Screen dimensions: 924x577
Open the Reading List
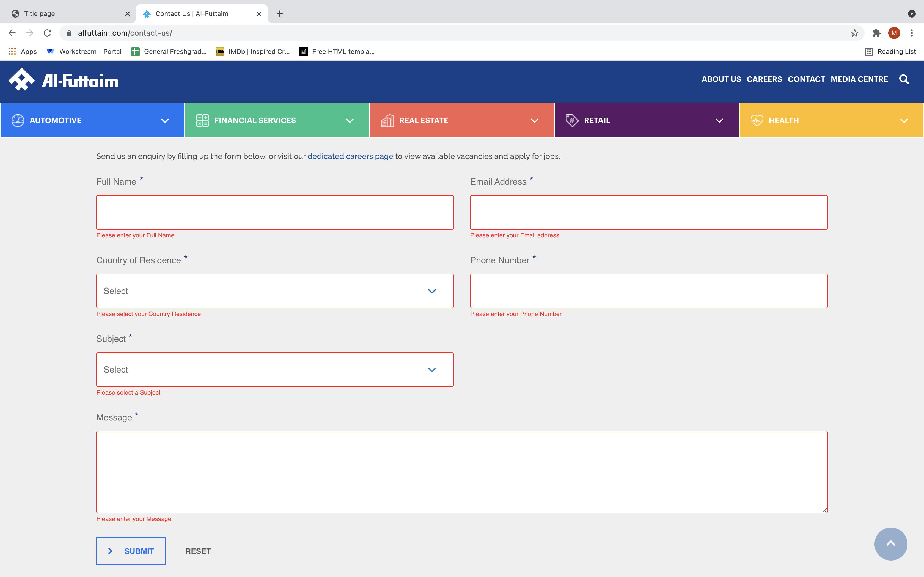tap(890, 52)
